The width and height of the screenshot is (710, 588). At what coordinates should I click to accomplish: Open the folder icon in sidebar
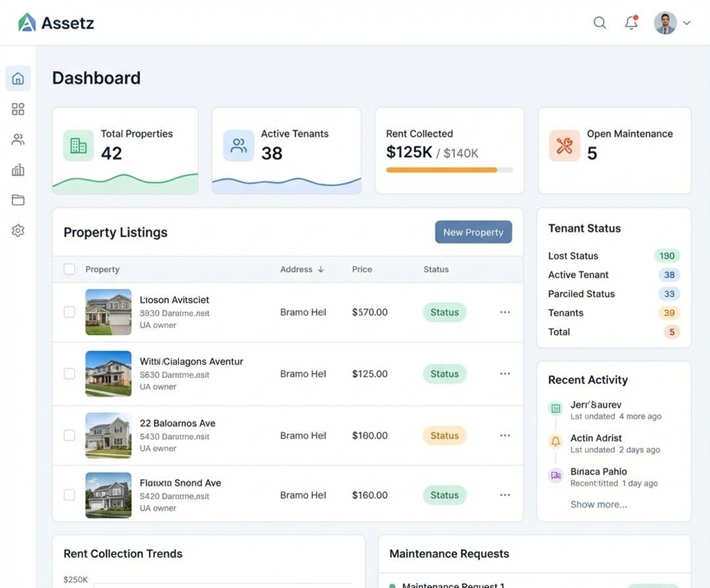[18, 200]
